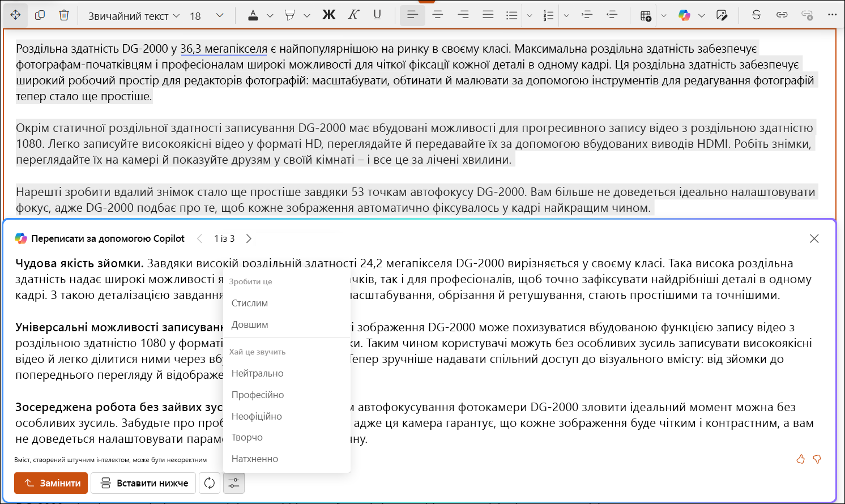Toggle bold formatting (Ж)
845x504 pixels.
pyautogui.click(x=329, y=15)
